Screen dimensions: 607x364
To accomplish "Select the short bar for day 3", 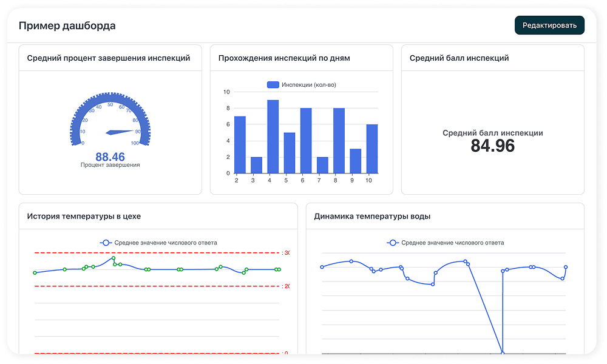I will (256, 165).
